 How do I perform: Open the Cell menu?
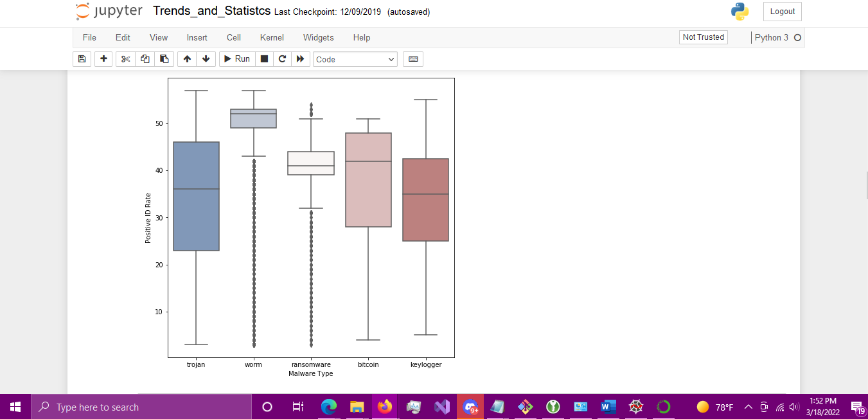point(234,37)
